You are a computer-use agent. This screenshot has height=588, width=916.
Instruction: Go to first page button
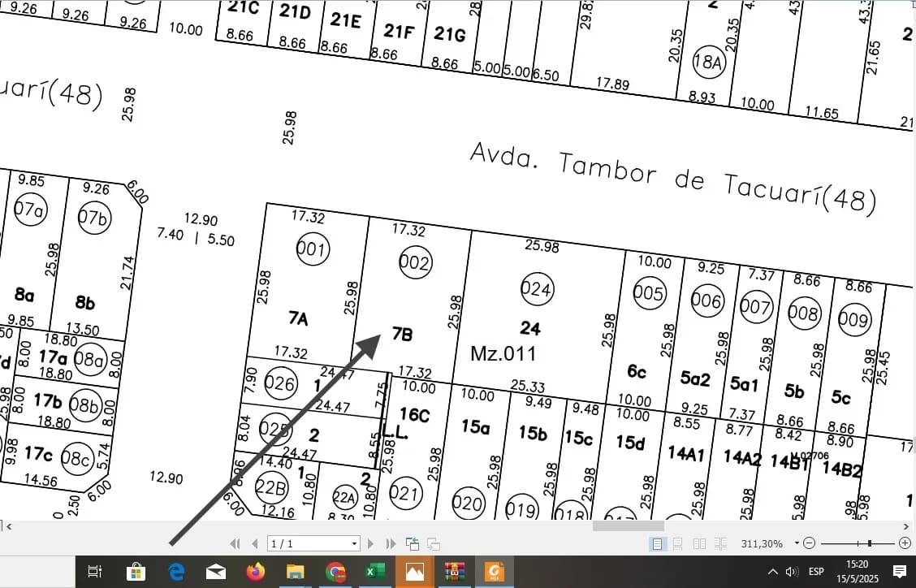pos(235,543)
